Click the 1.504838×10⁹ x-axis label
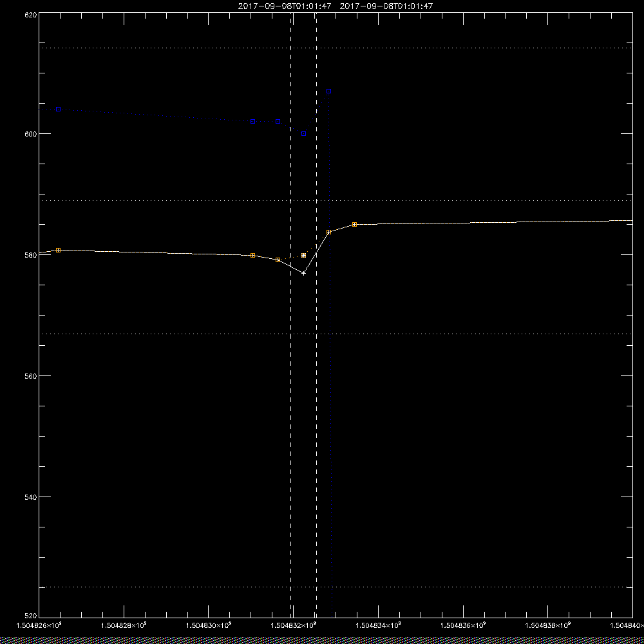This screenshot has width=644, height=644. pyautogui.click(x=548, y=625)
